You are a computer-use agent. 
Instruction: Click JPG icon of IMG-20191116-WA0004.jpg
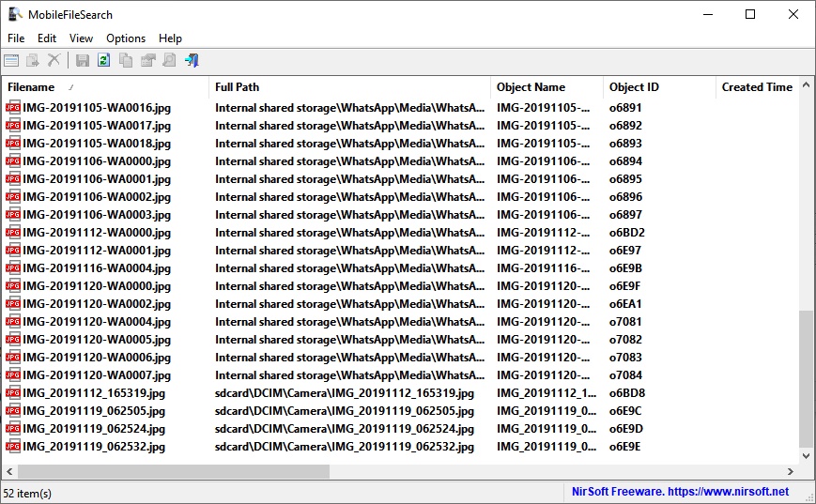pos(13,268)
